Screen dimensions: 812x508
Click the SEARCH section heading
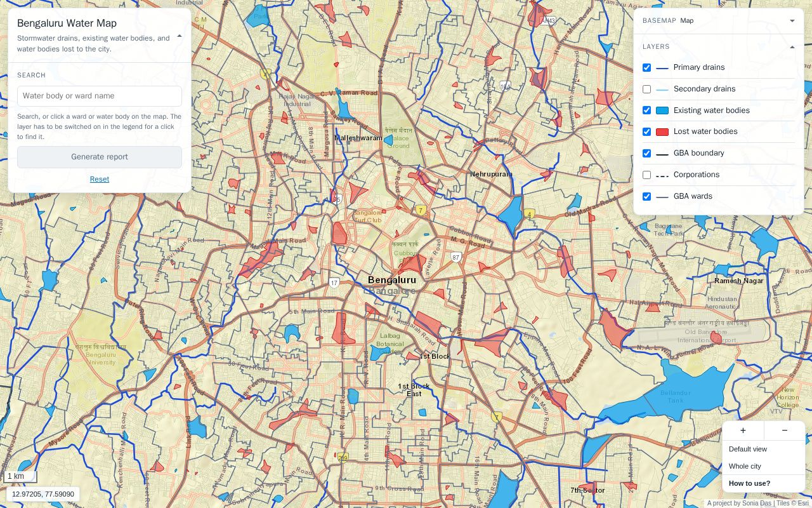click(32, 75)
